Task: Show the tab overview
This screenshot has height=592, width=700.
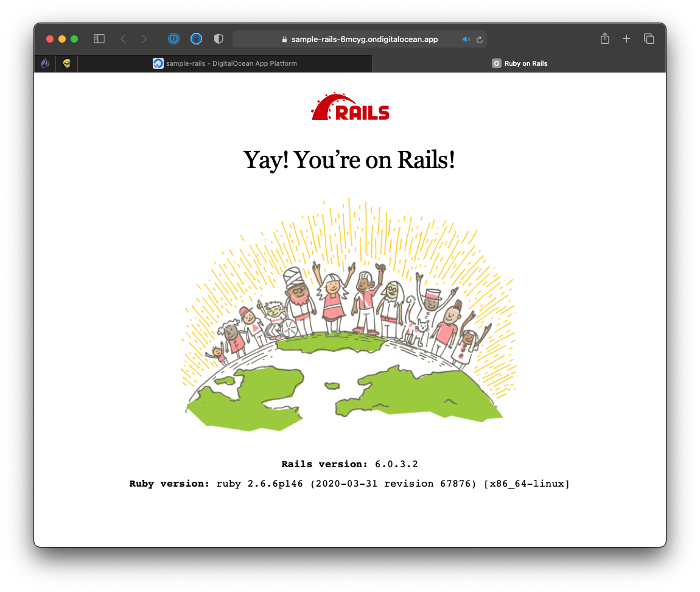Action: [649, 39]
